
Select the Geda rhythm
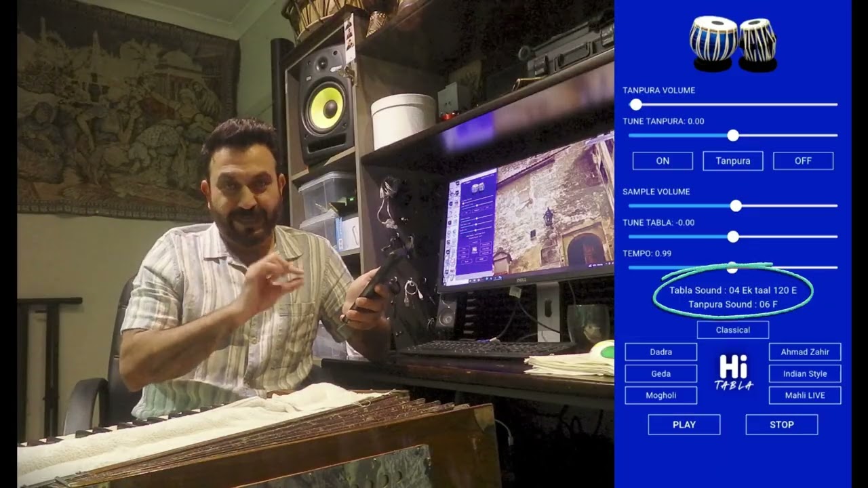pos(660,373)
